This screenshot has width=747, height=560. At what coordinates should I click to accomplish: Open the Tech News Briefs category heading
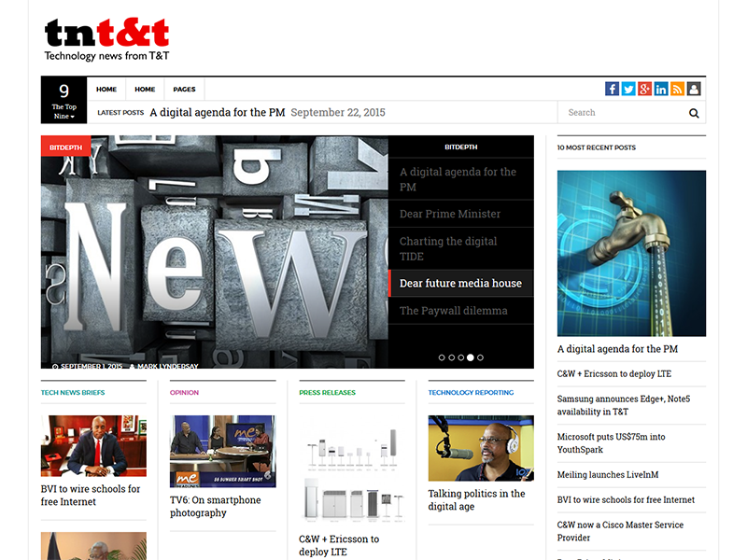[x=73, y=393]
